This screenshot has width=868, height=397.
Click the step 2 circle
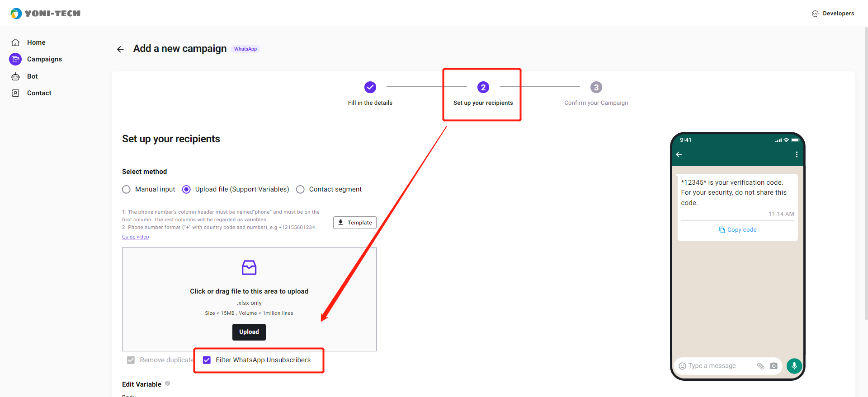point(483,87)
